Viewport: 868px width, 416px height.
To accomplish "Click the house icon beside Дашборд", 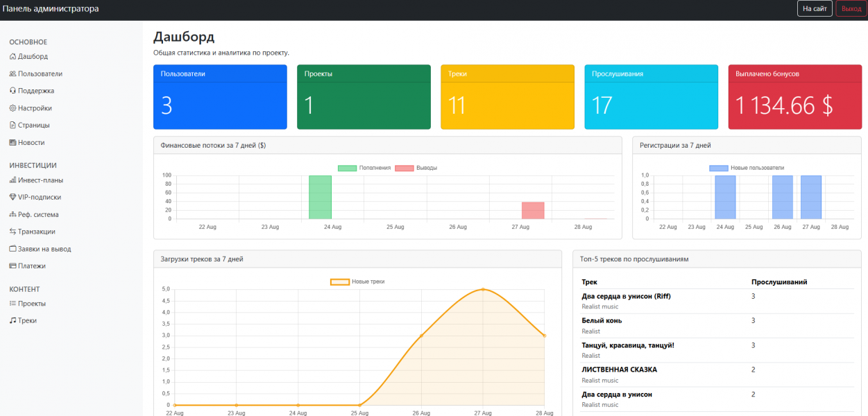I will pos(12,57).
